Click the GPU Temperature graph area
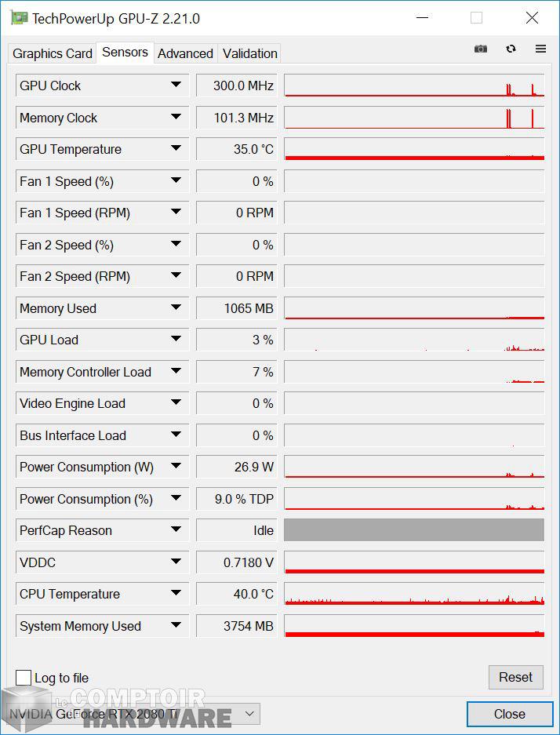The width and height of the screenshot is (560, 735). (x=414, y=149)
